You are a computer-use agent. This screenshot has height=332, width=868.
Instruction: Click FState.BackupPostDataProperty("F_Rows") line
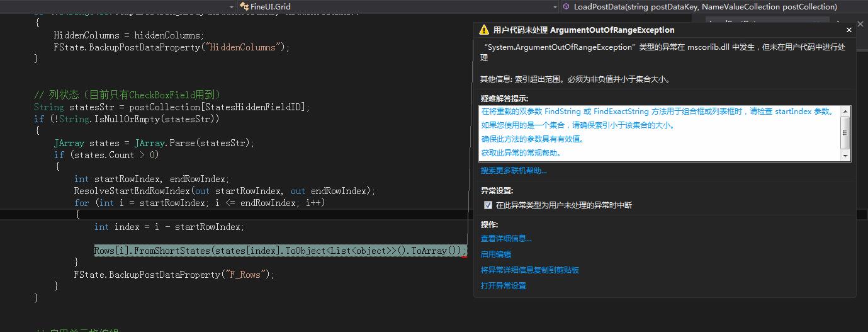174,275
